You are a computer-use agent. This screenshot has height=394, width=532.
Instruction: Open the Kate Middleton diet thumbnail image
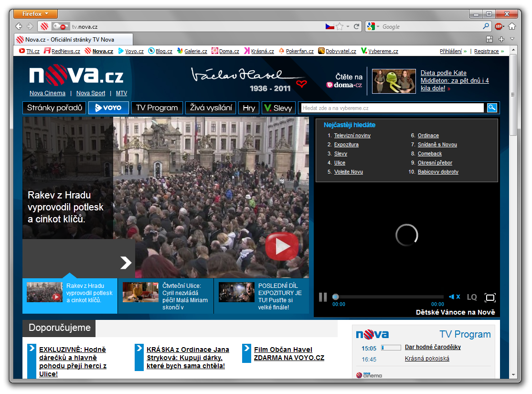pyautogui.click(x=394, y=81)
